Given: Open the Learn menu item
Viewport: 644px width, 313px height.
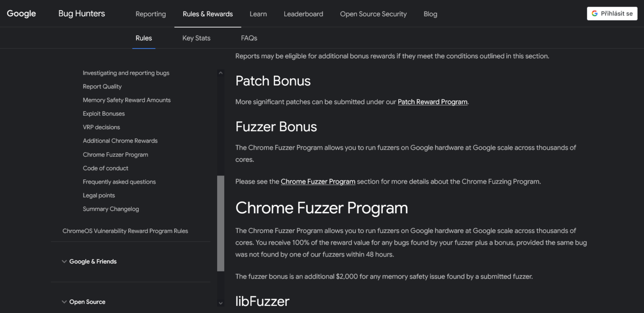Looking at the screenshot, I should [x=258, y=14].
